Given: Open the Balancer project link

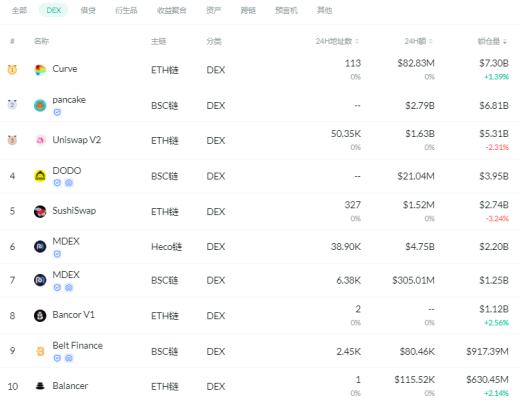Looking at the screenshot, I should (70, 386).
